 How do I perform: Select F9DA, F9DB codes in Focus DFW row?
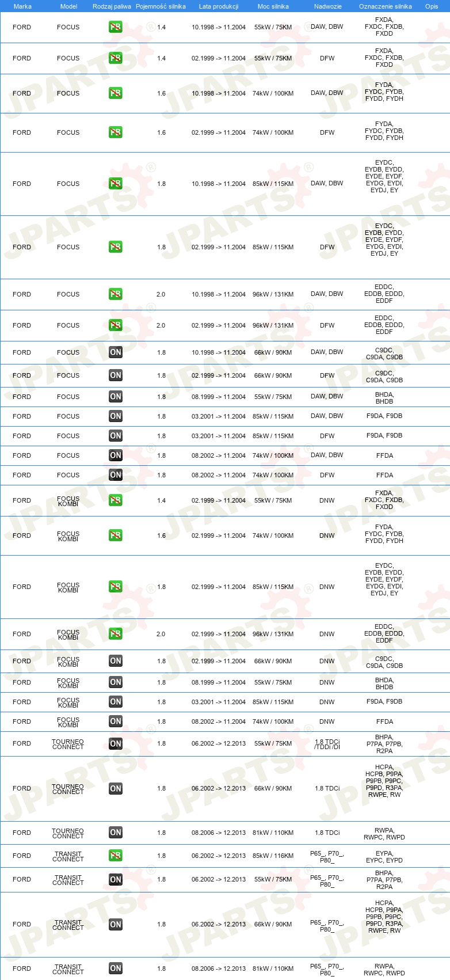(x=384, y=436)
